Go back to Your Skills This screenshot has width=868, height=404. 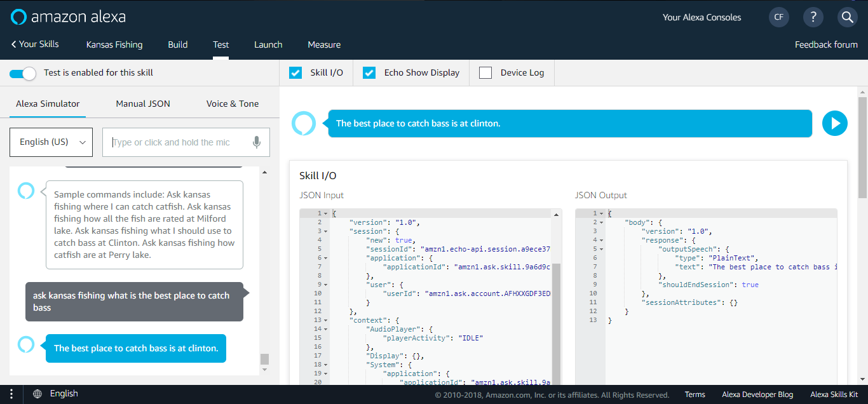[x=35, y=44]
